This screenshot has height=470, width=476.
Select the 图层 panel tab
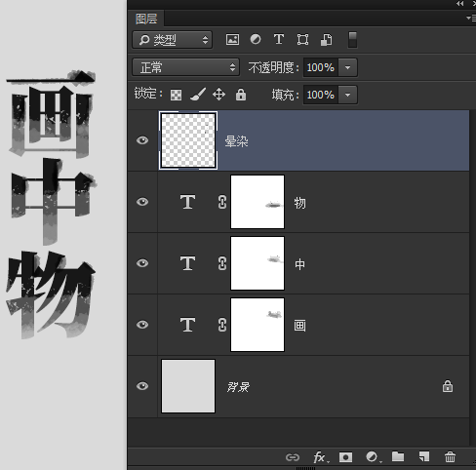pyautogui.click(x=146, y=19)
